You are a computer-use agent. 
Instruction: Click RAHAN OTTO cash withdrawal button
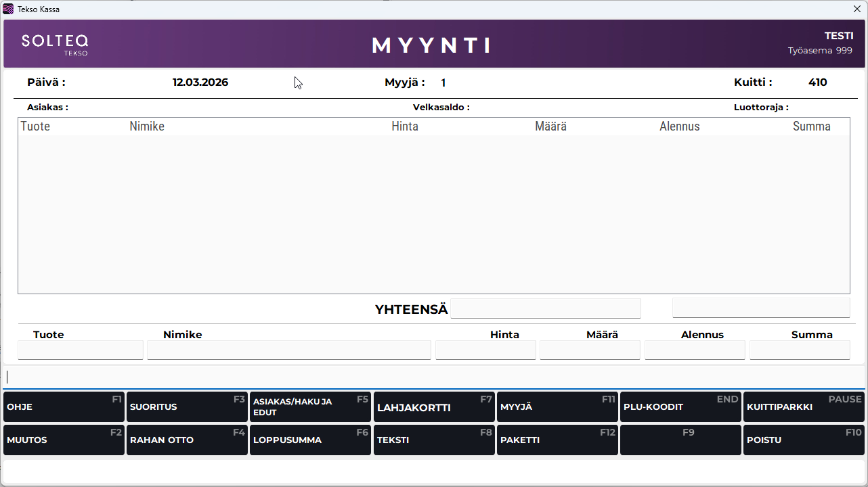click(x=187, y=440)
